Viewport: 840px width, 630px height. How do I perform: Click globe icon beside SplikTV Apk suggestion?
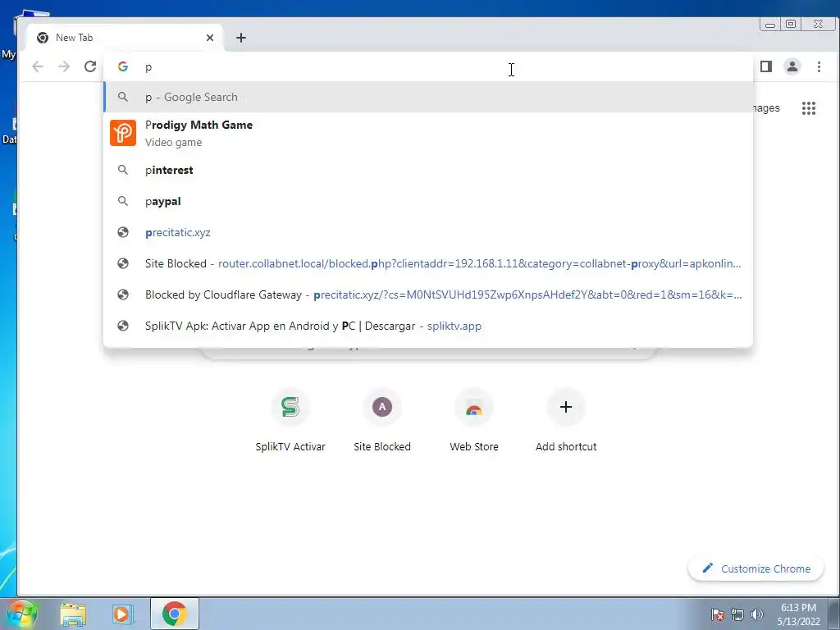[123, 325]
